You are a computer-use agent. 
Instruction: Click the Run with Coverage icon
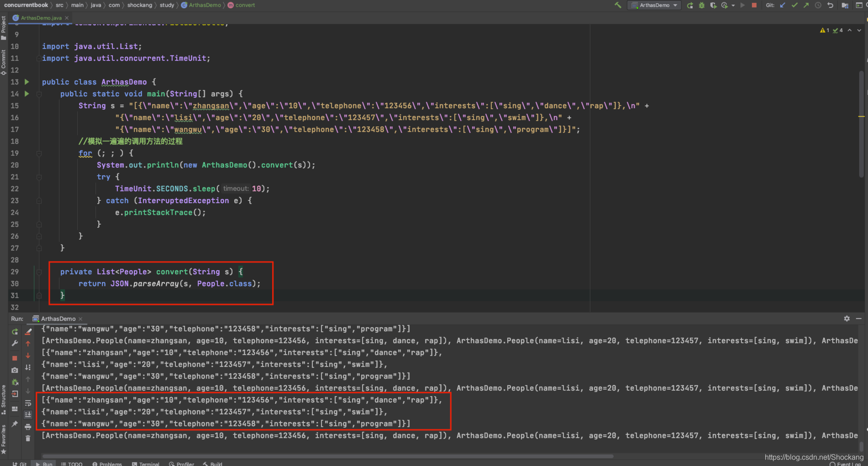coord(713,5)
